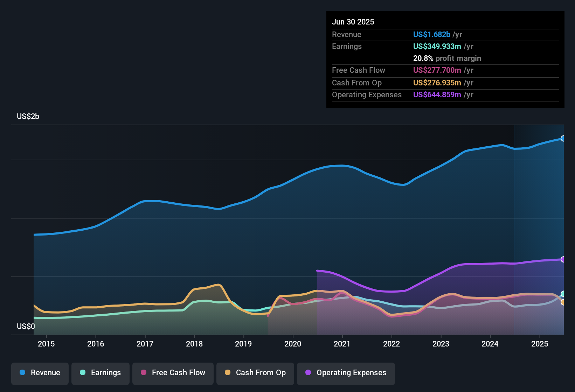Click the 2020 x-axis year label
Screen dimensions: 575x392
(293, 344)
